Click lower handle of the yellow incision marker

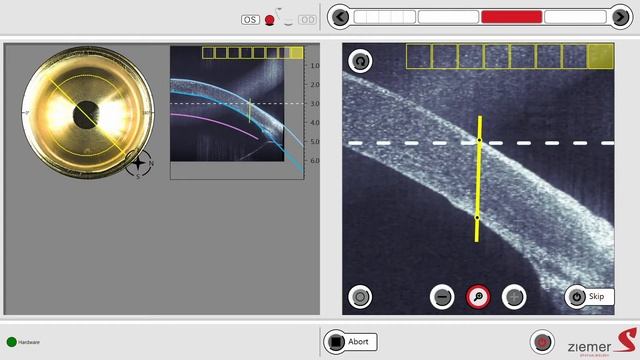[x=477, y=218]
